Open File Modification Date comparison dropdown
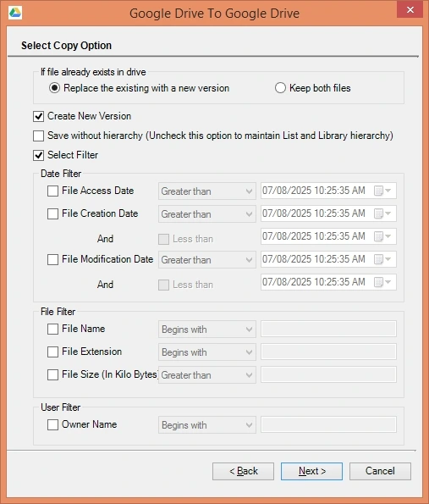The image size is (429, 504). (207, 260)
